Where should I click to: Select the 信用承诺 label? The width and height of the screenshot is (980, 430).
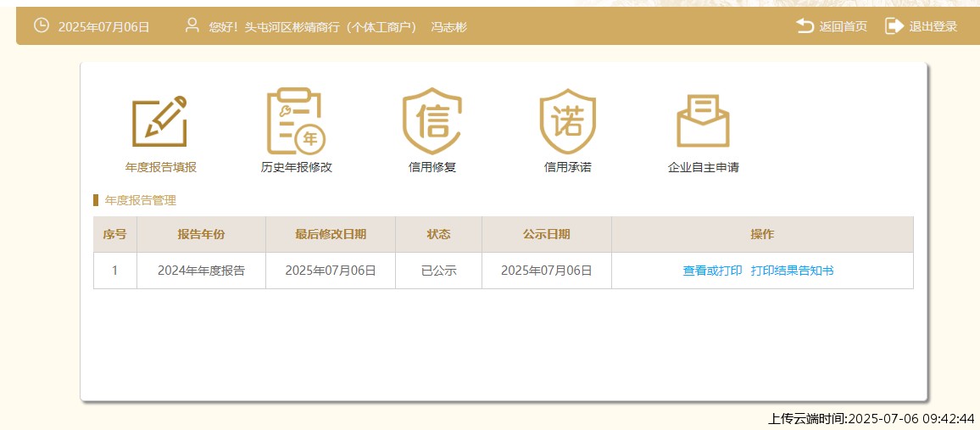point(567,167)
